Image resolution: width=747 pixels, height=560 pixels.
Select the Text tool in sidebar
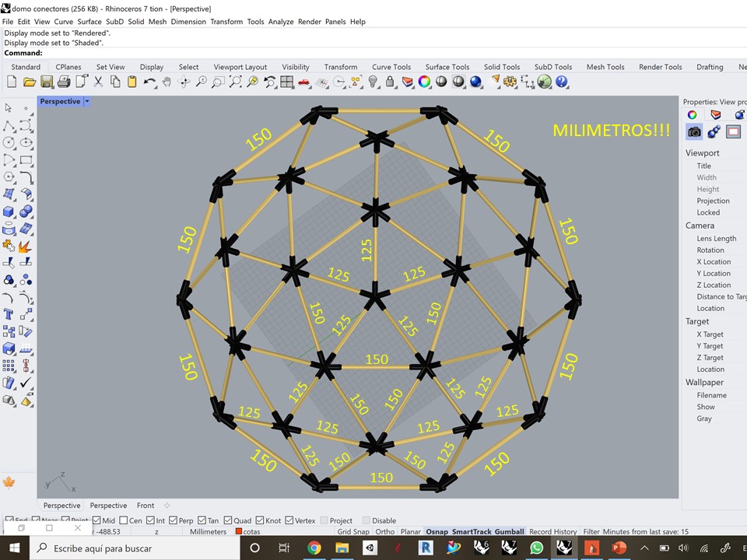(9, 313)
